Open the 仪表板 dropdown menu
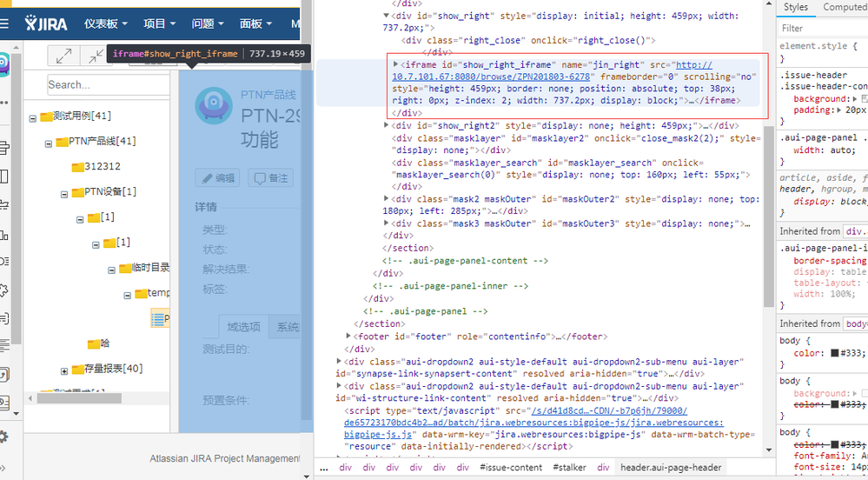868x480 pixels. (106, 23)
